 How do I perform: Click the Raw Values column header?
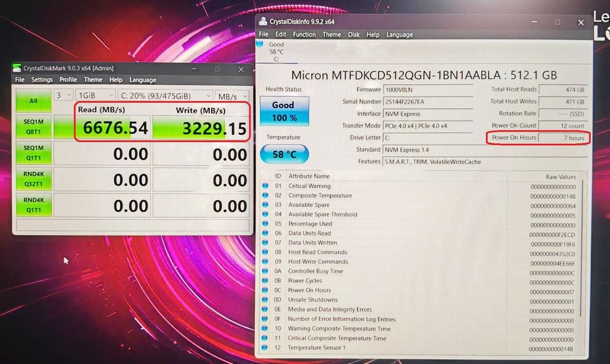click(x=561, y=177)
